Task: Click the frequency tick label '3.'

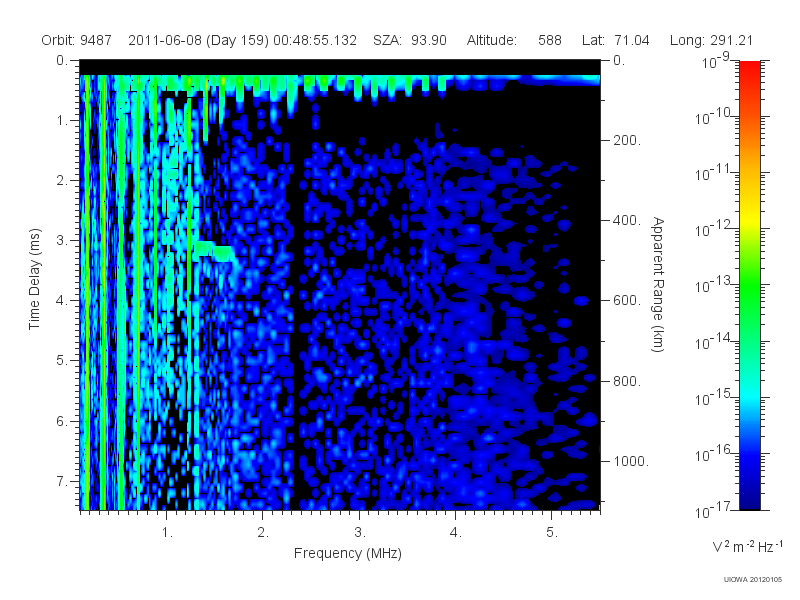Action: pos(360,533)
